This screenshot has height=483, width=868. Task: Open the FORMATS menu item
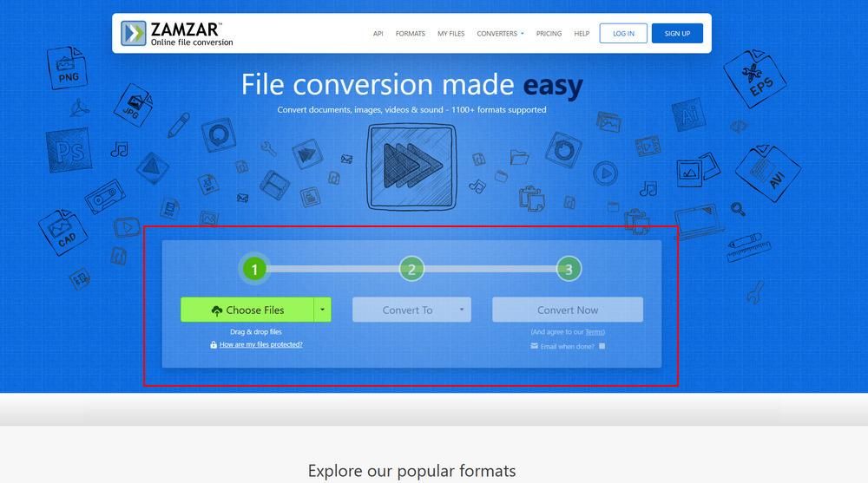411,34
